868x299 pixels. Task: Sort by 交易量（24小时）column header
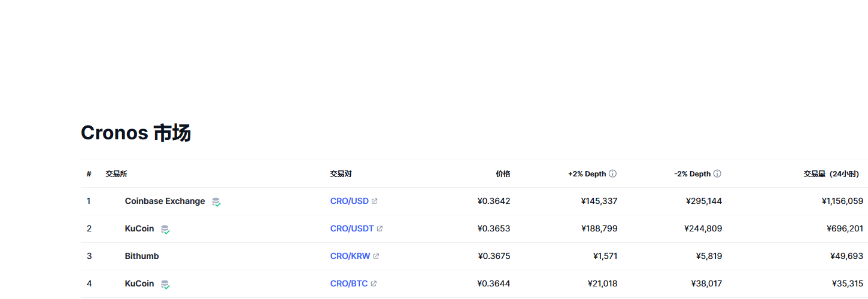831,174
